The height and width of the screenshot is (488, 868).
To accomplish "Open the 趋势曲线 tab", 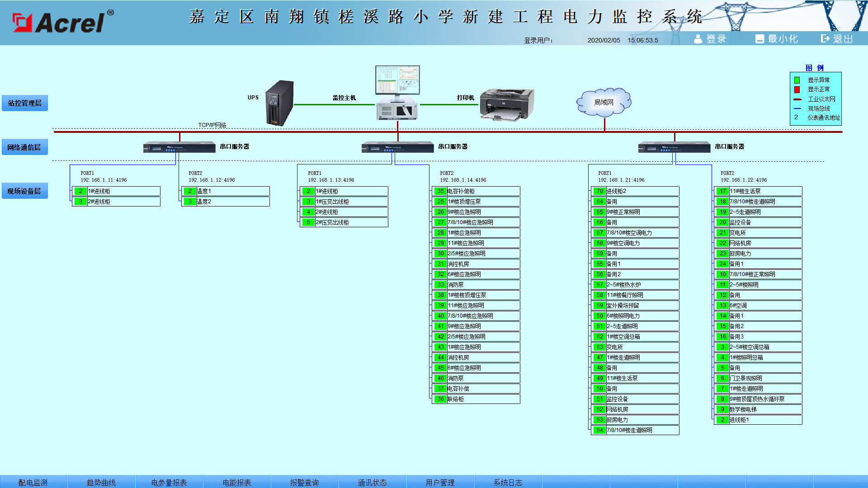I will 101,482.
